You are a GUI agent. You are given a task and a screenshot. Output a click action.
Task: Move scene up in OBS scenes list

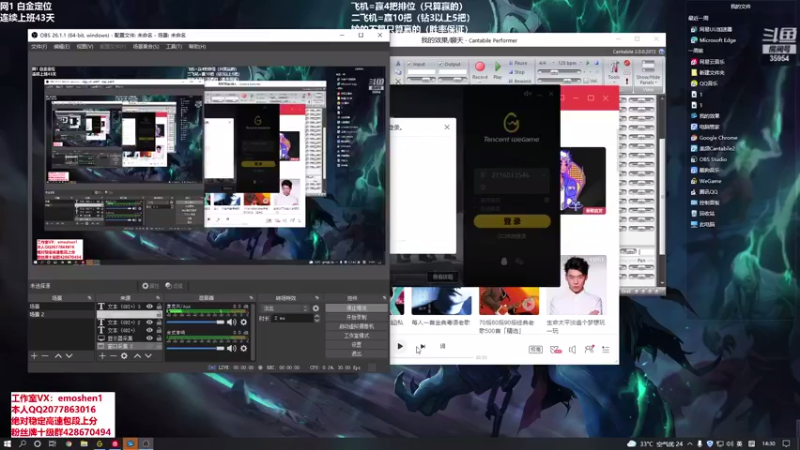pyautogui.click(x=58, y=356)
